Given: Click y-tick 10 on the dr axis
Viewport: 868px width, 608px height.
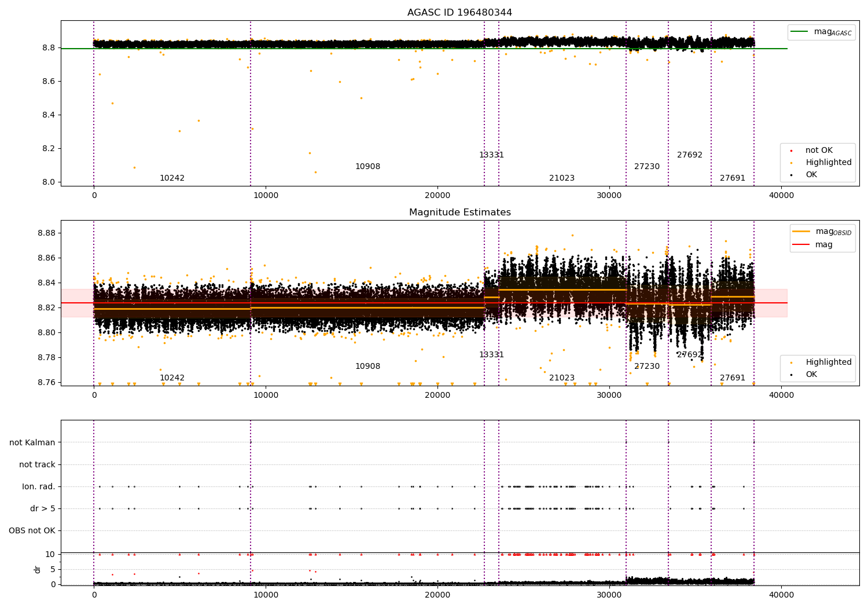Looking at the screenshot, I should pos(50,555).
